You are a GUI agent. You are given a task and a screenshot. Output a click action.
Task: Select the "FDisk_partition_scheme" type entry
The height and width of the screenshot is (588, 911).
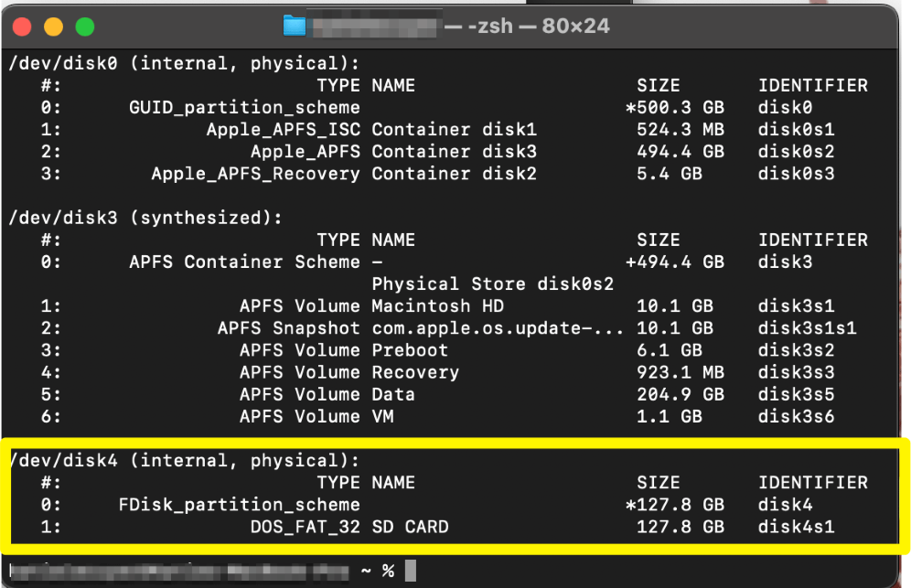tap(240, 505)
